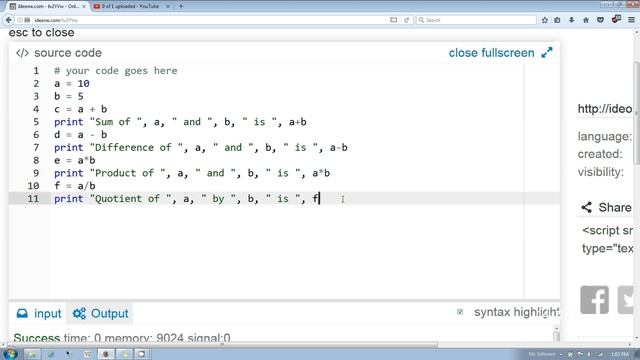The width and height of the screenshot is (640, 360).
Task: Click the exit-fullscreen arrows icon
Action: point(547,53)
